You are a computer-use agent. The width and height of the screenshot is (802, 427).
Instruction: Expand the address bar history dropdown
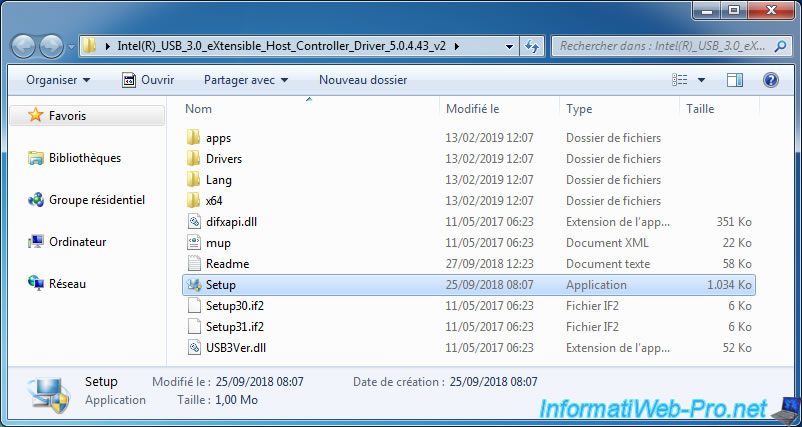pos(509,46)
